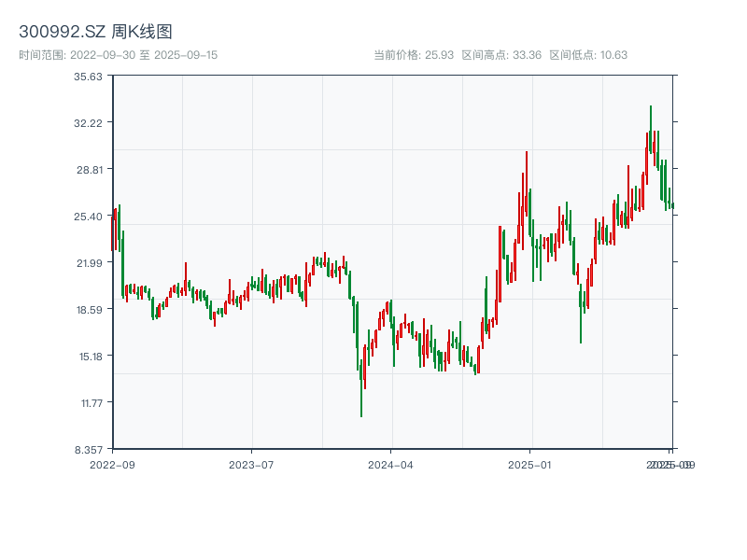Screen dimensions: 747x560
Task: Click y-axis label 15.18
Action: pyautogui.click(x=91, y=357)
